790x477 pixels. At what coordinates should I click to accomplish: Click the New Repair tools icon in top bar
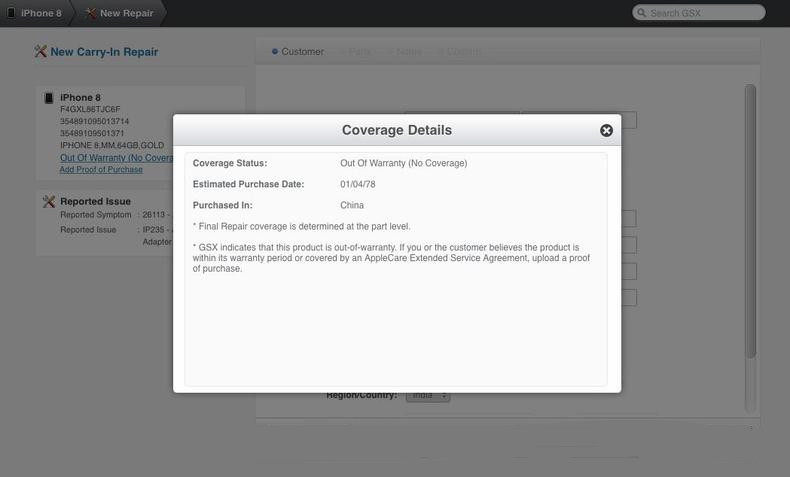click(x=91, y=13)
